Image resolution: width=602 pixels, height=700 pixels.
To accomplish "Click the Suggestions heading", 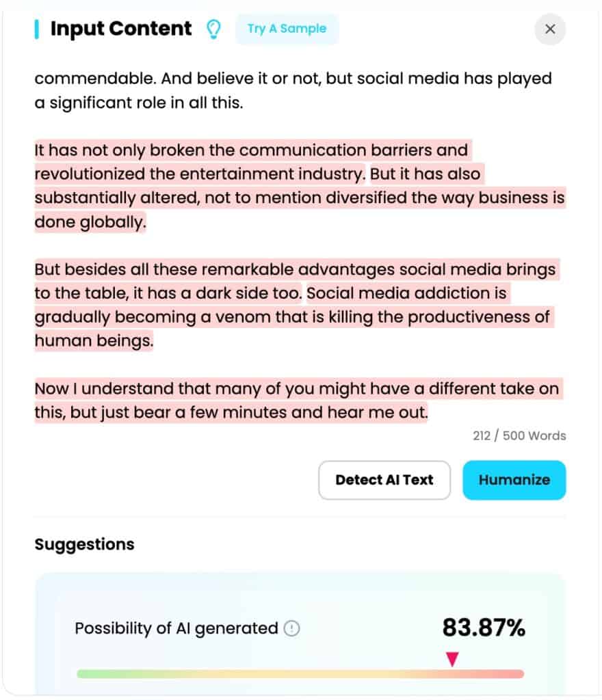I will pyautogui.click(x=84, y=544).
